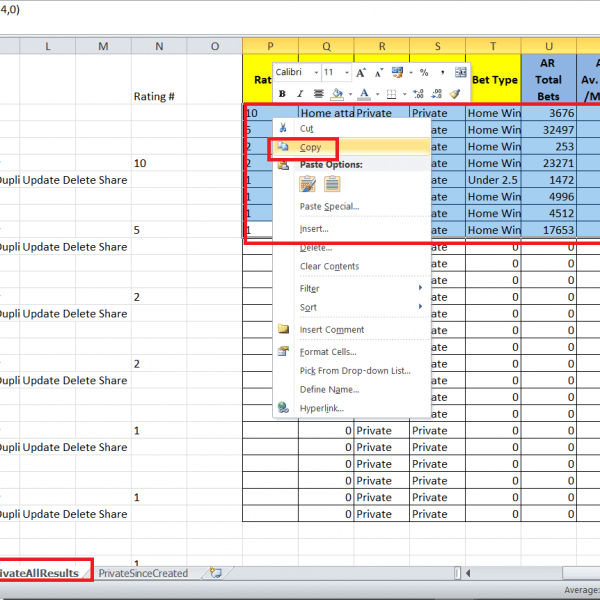Click the Increase Decimal icon
This screenshot has height=600, width=600.
point(420,93)
